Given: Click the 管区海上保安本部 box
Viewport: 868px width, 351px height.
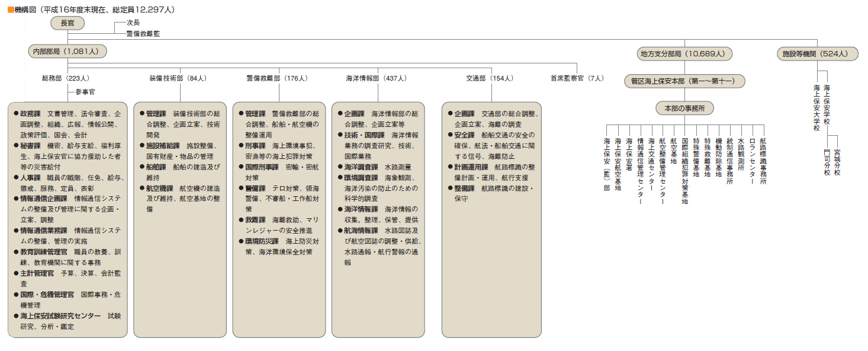Looking at the screenshot, I should (x=684, y=81).
